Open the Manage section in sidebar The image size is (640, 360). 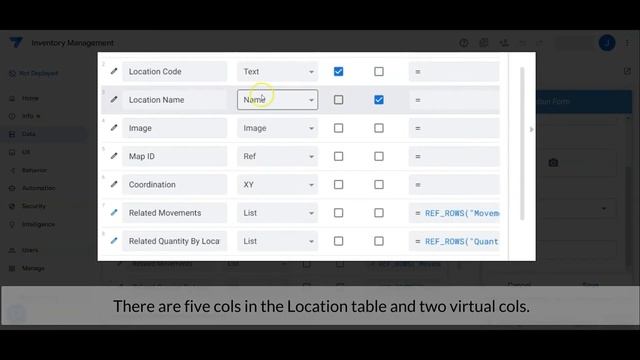[33, 268]
